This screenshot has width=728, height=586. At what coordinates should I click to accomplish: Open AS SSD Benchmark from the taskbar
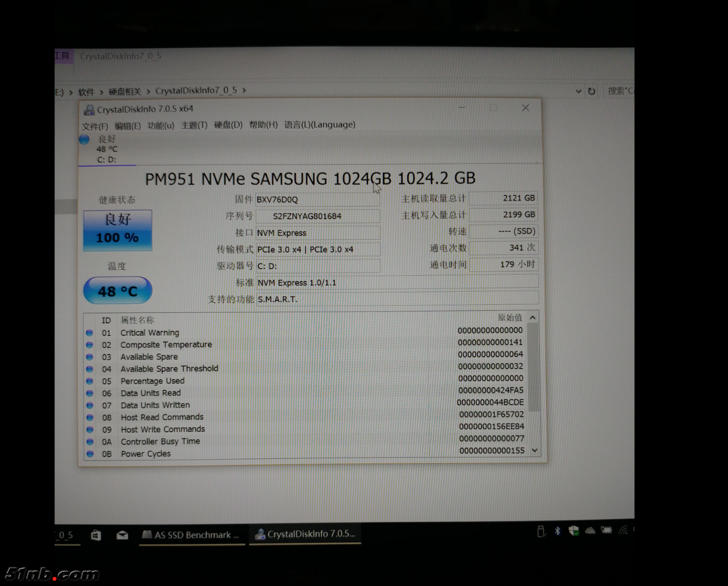pyautogui.click(x=192, y=535)
